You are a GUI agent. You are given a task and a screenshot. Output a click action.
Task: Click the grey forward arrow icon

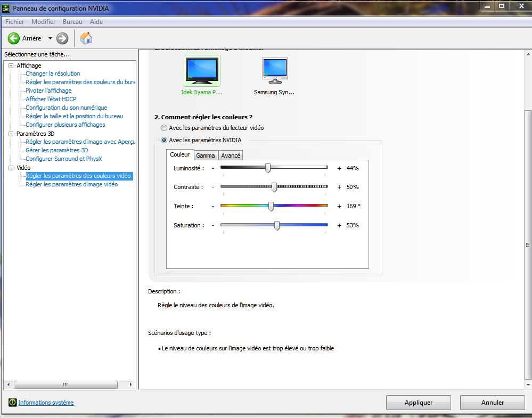point(62,38)
